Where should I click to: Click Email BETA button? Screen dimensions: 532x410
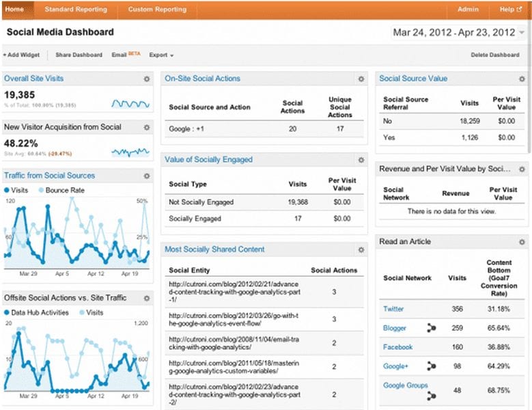tap(126, 55)
